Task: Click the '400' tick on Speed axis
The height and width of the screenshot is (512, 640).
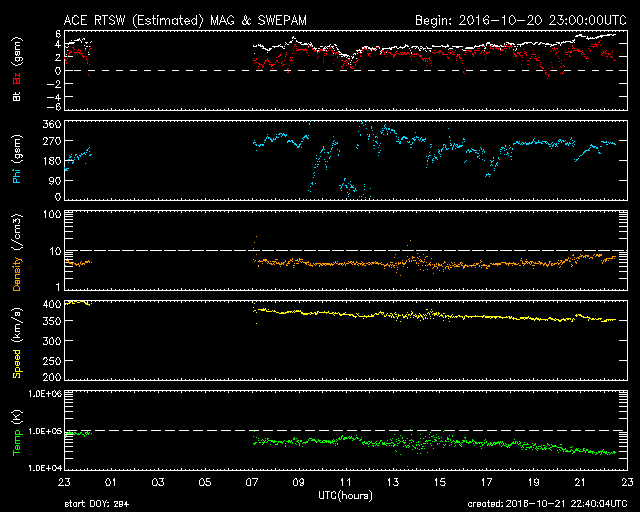Action: pos(52,304)
